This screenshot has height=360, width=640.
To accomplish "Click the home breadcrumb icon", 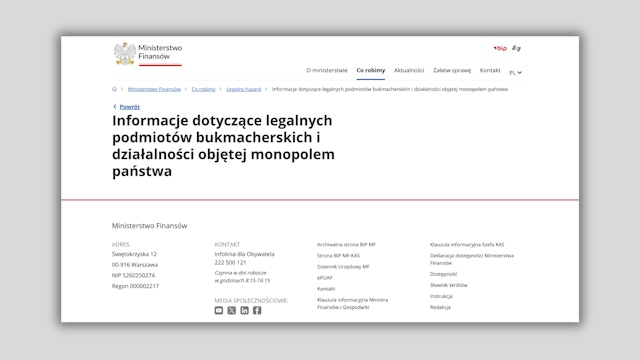I will (114, 89).
